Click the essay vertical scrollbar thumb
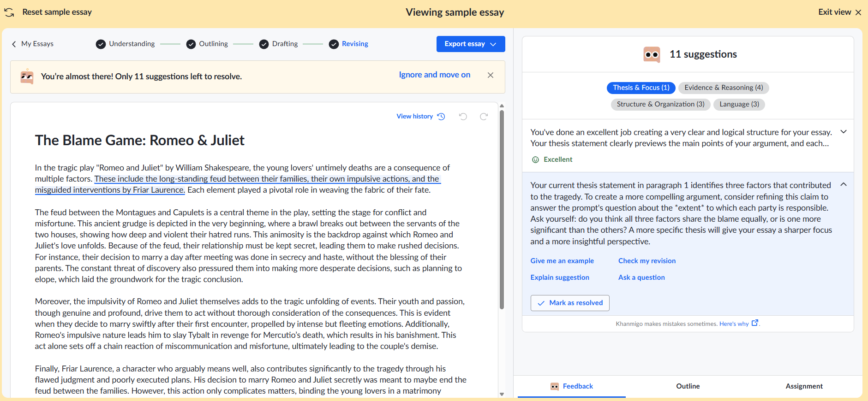Image resolution: width=868 pixels, height=401 pixels. pos(502,210)
